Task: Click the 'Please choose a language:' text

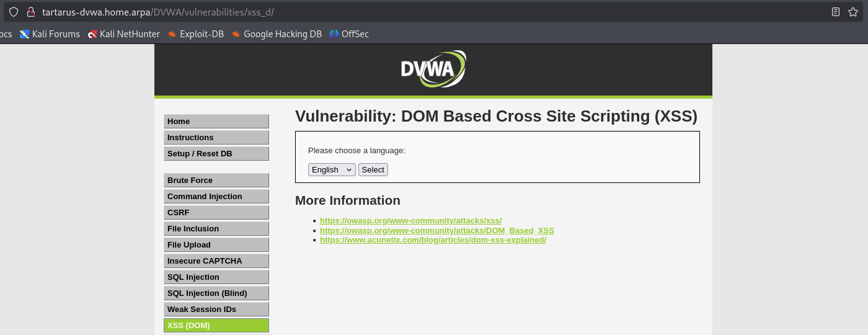Action: click(356, 151)
